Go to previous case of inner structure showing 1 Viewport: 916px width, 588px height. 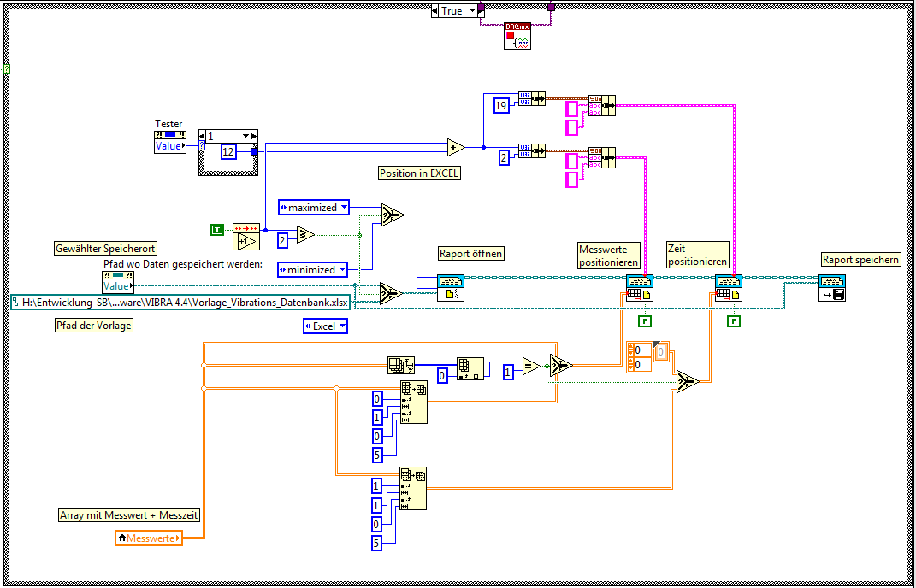pos(203,136)
